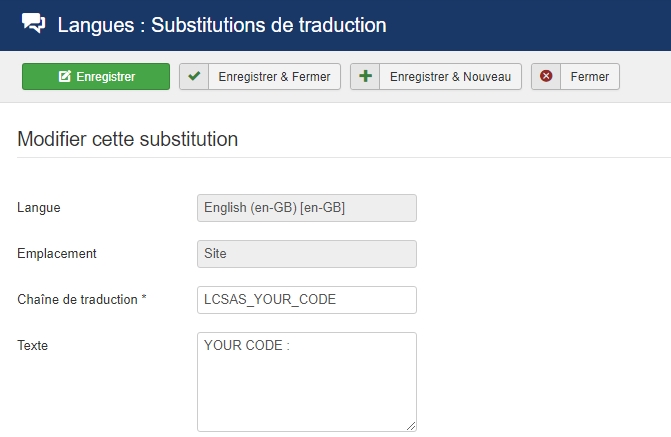Viewport: 671px width, 437px height.
Task: Click the Langues : Substitutions de traduction title
Action: (222, 24)
